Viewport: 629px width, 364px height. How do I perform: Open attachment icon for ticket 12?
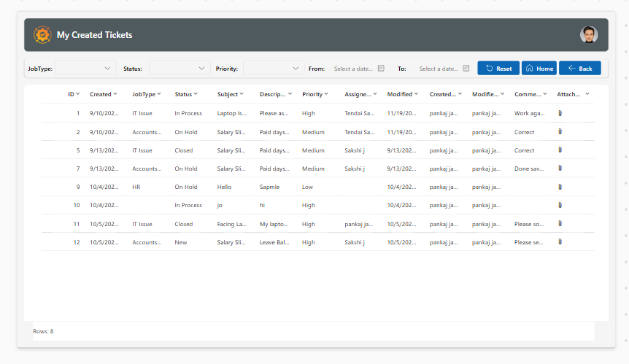pos(560,242)
